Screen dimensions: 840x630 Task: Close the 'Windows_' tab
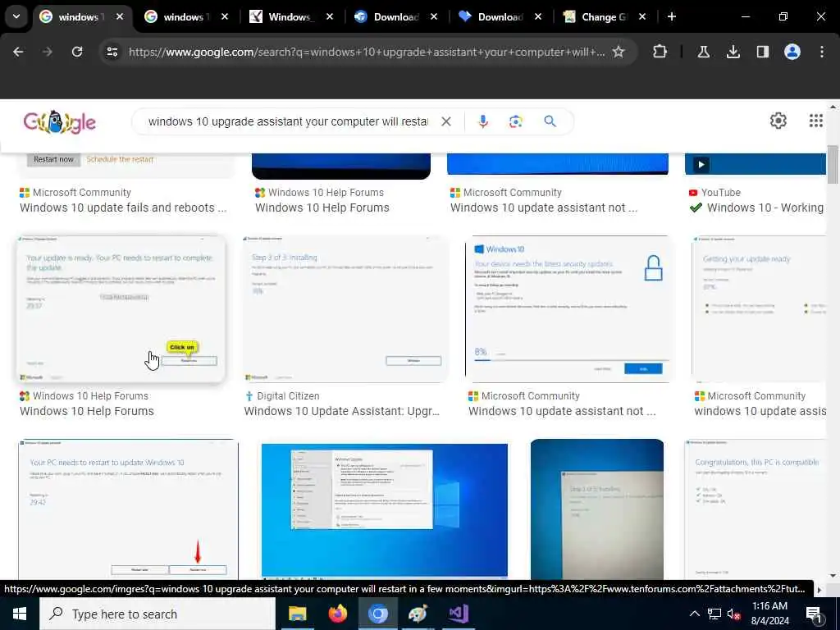(330, 17)
